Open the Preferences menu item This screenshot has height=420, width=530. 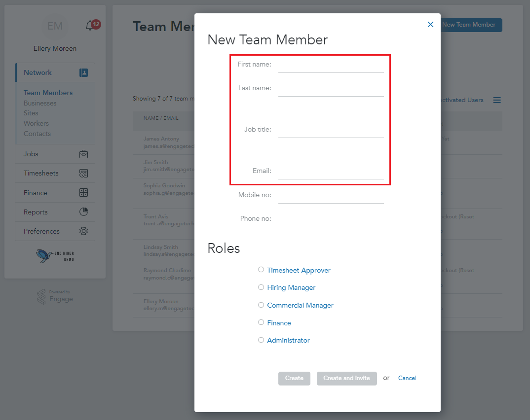(55, 231)
